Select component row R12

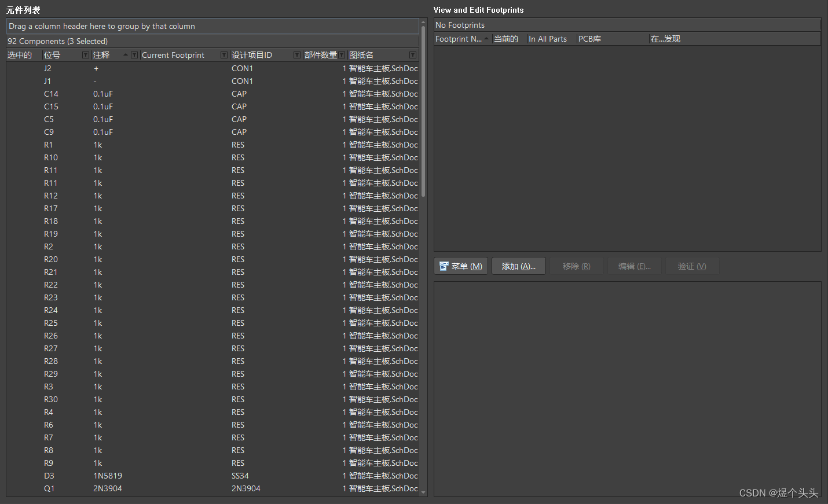click(213, 196)
